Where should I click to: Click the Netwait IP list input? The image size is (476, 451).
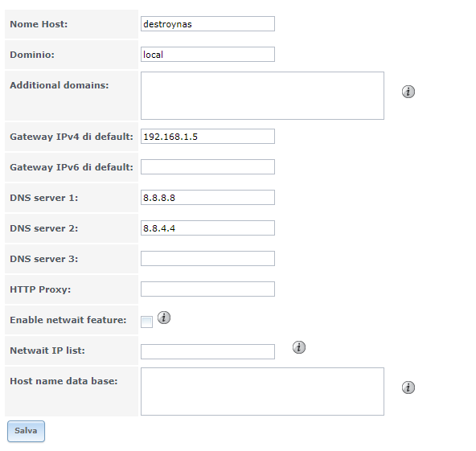pyautogui.click(x=207, y=351)
